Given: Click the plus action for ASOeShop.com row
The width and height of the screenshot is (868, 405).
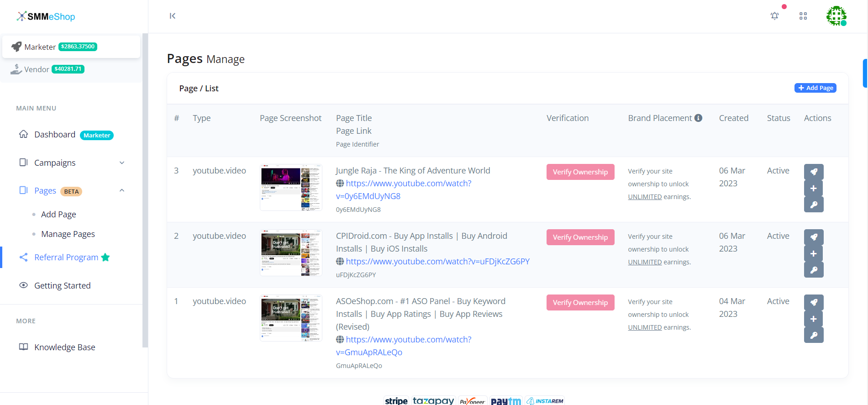Looking at the screenshot, I should [x=814, y=319].
